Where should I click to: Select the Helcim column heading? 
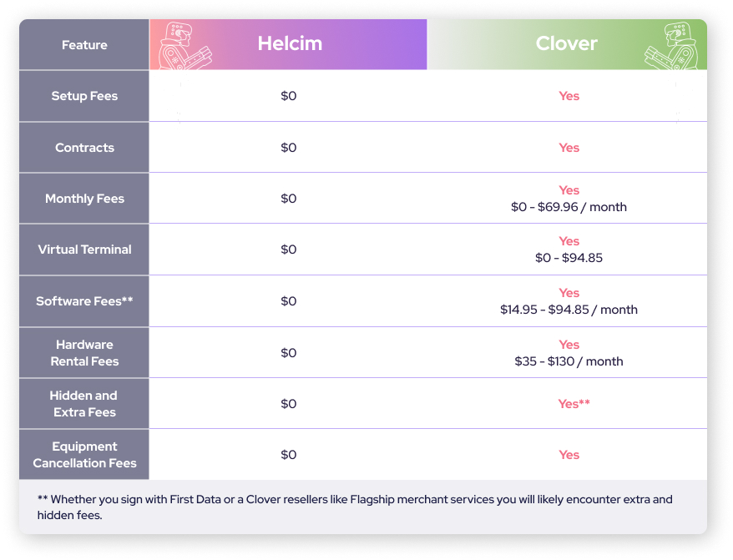click(x=290, y=43)
